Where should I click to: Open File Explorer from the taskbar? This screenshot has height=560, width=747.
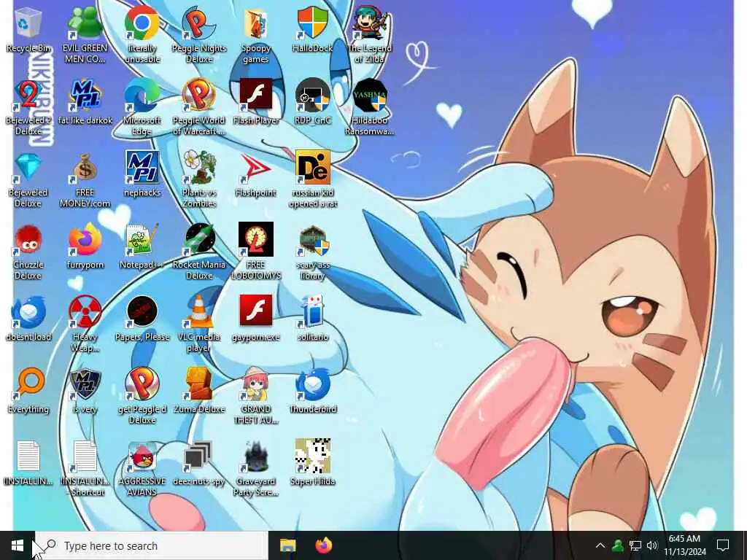(x=287, y=545)
